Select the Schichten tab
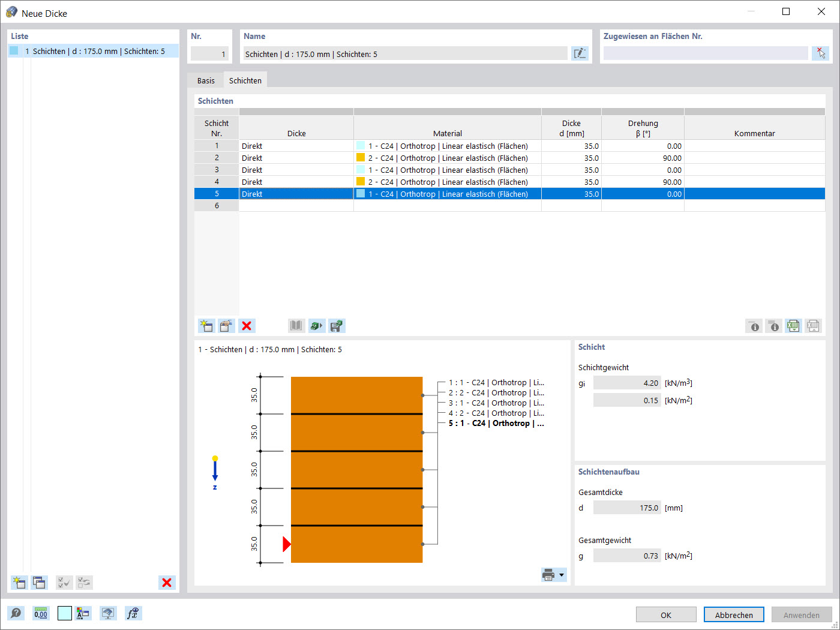The image size is (840, 630). click(x=245, y=80)
